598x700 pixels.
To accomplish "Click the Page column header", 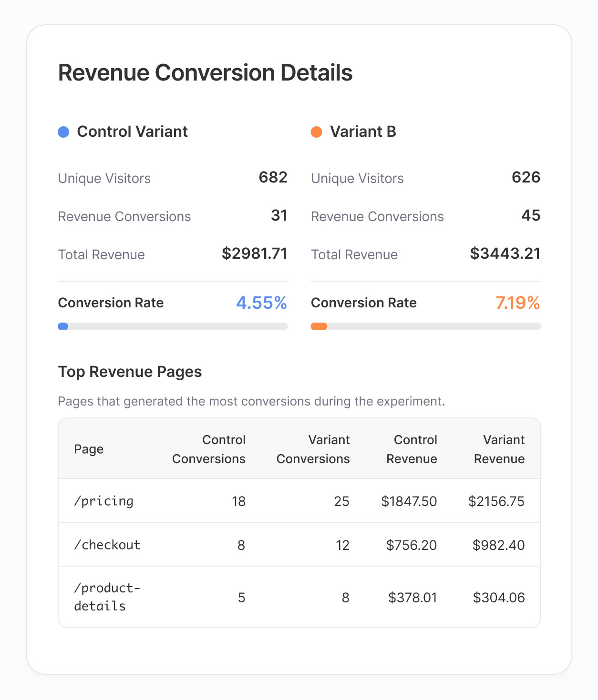I will (x=89, y=449).
